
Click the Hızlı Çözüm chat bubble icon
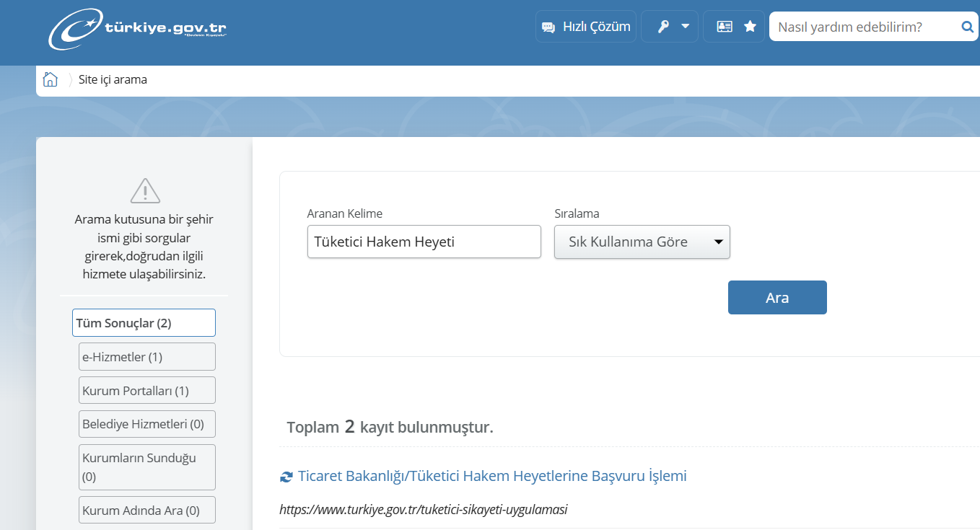pyautogui.click(x=548, y=27)
